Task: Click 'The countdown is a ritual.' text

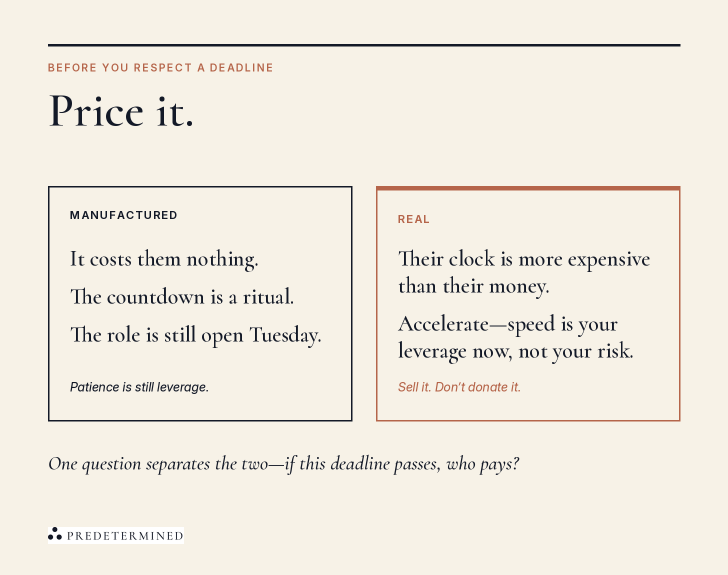Action: tap(182, 297)
